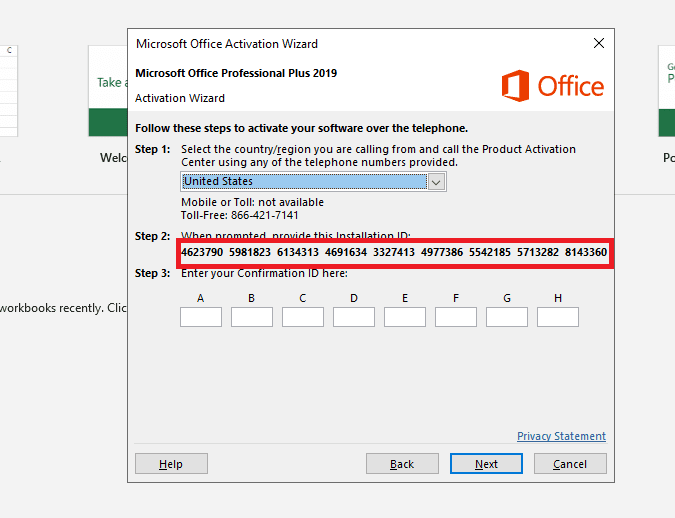Click the Take a tour template thumbnail
This screenshot has height=518, width=675.
pyautogui.click(x=108, y=90)
